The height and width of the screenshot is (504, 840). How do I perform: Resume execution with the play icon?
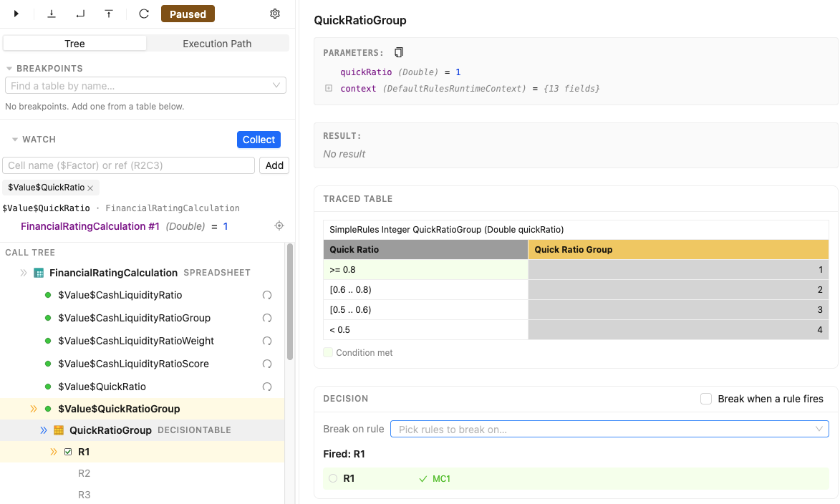click(x=16, y=14)
